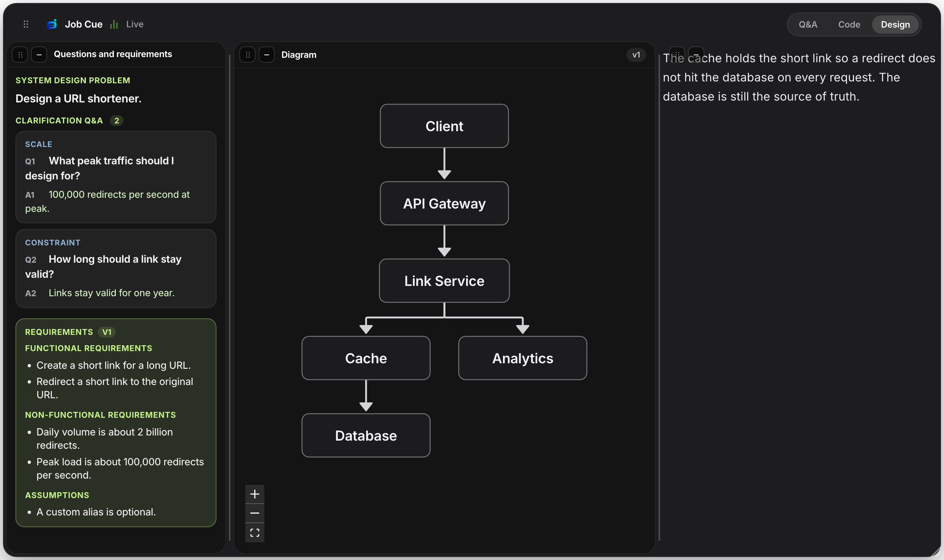Click the Requirements V1 badge
Image resolution: width=944 pixels, height=560 pixels.
(x=107, y=332)
